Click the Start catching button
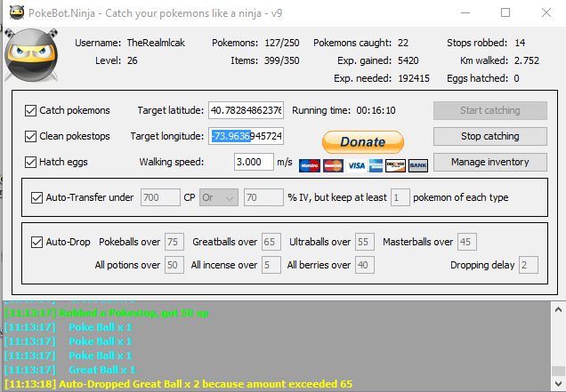The height and width of the screenshot is (392, 566). click(x=490, y=110)
